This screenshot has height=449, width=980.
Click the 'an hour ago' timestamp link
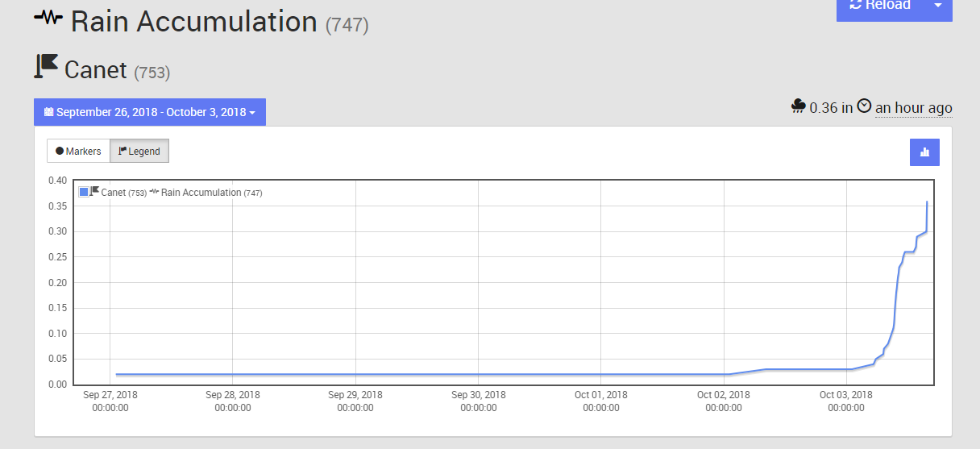(x=914, y=107)
